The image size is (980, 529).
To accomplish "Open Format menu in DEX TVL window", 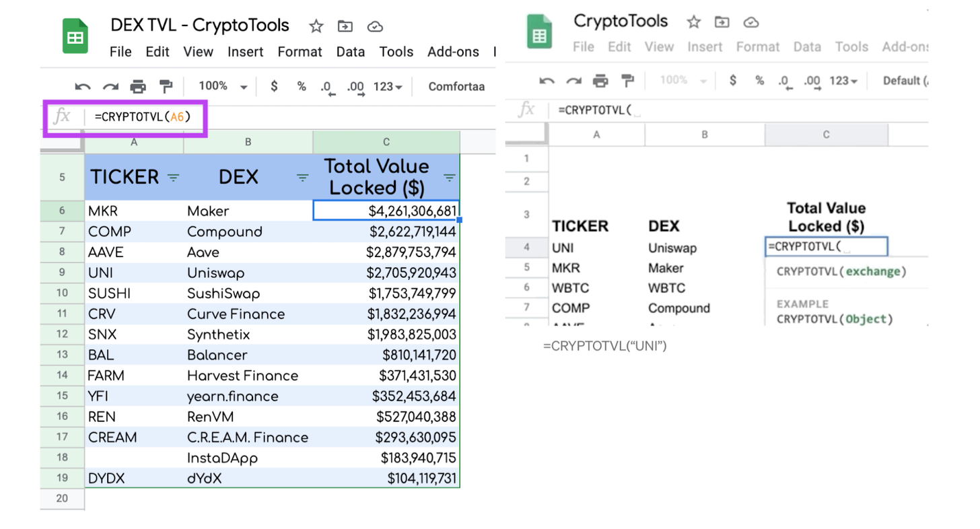I will click(300, 52).
